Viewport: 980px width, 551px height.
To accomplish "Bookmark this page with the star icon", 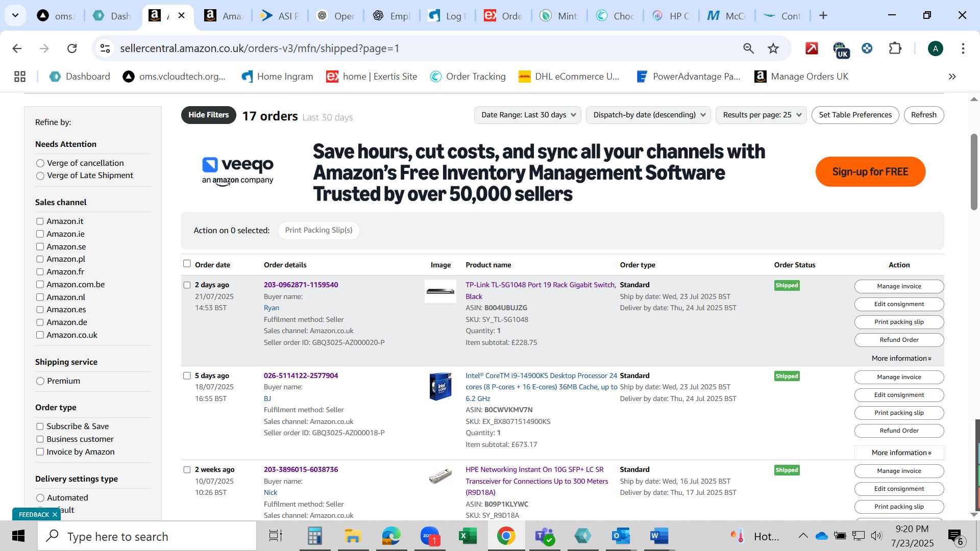I will [x=773, y=48].
